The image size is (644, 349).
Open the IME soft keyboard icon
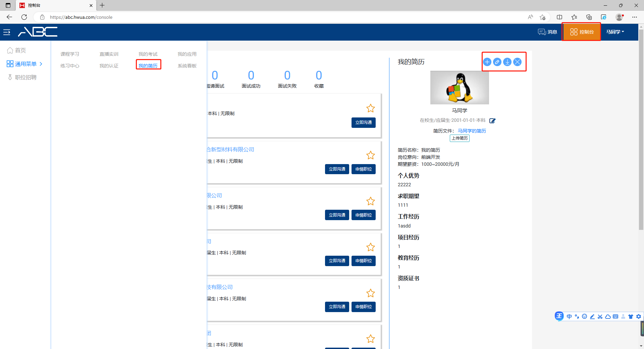tap(615, 316)
